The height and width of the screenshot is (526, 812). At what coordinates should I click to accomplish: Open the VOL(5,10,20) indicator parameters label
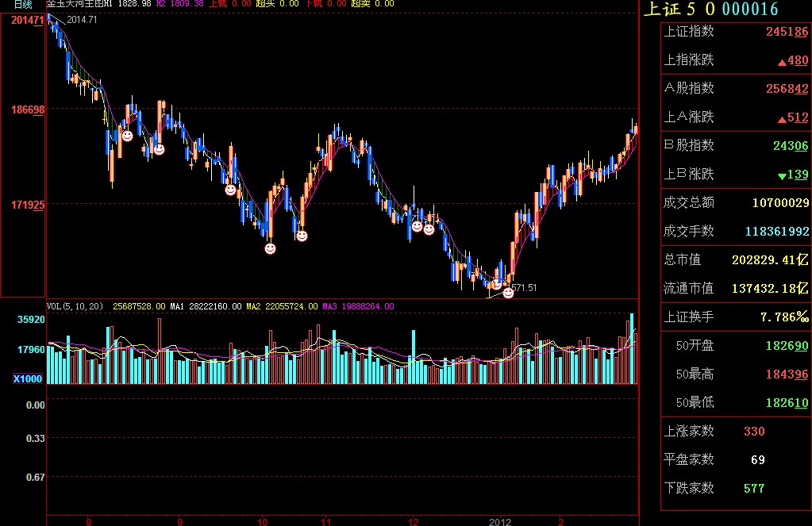pyautogui.click(x=75, y=305)
